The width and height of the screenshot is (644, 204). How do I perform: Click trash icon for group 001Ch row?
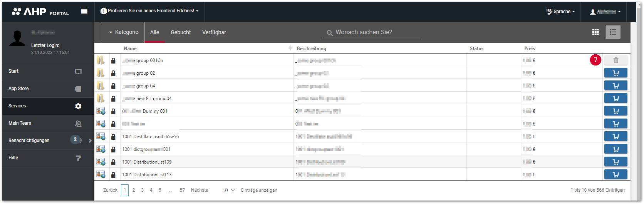(615, 60)
